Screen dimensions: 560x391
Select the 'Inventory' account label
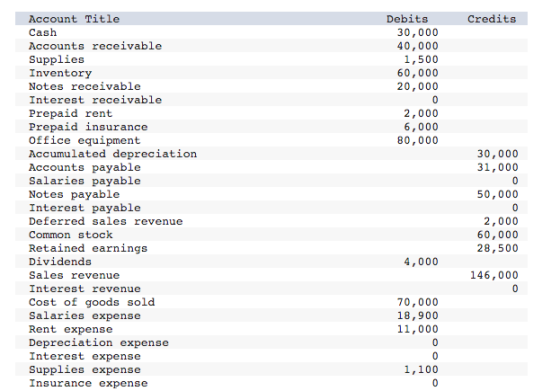coord(60,73)
